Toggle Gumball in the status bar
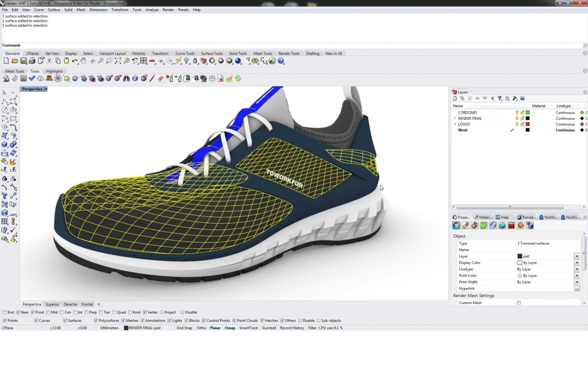 tap(269, 328)
